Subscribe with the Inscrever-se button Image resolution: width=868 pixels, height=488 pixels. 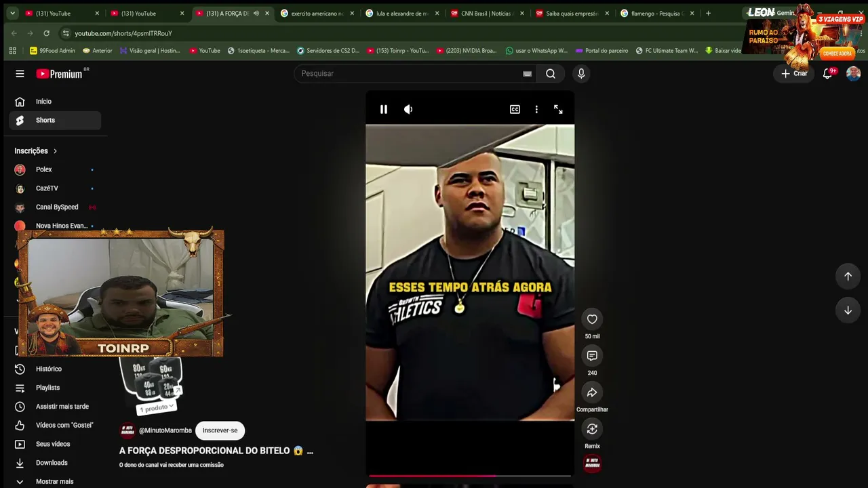(x=220, y=430)
